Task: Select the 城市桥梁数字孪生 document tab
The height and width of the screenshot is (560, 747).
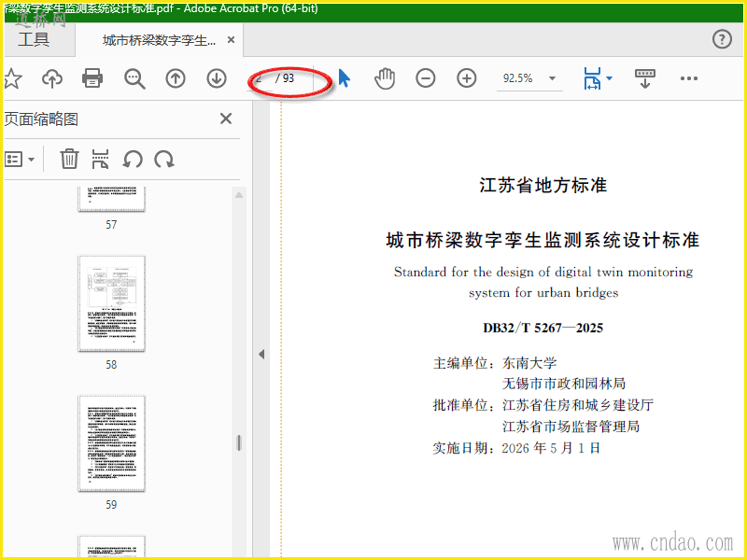Action: (159, 40)
